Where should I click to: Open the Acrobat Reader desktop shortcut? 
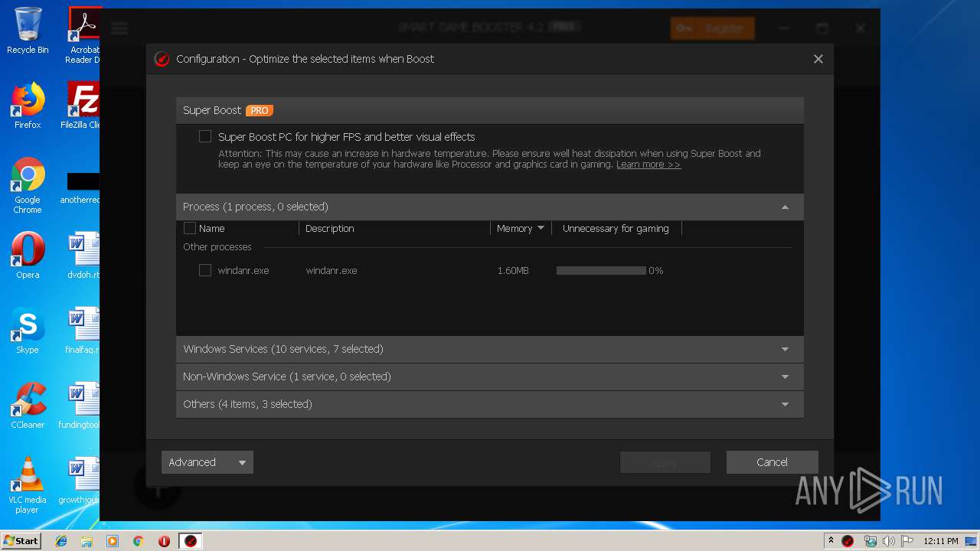84,35
